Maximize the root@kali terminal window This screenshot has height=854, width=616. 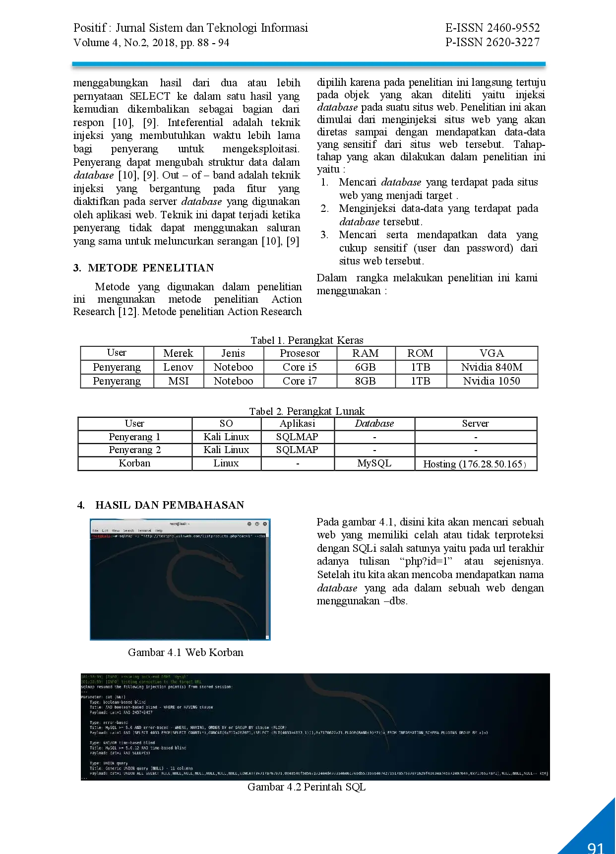tap(257, 524)
